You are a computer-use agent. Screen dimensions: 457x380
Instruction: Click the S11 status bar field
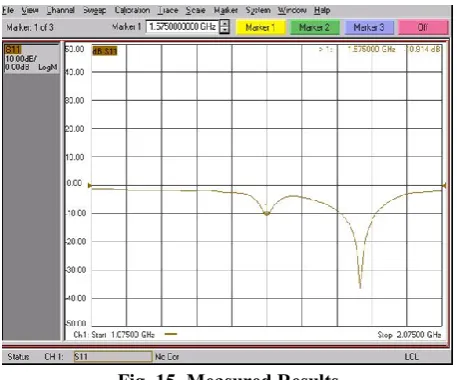pyautogui.click(x=113, y=357)
